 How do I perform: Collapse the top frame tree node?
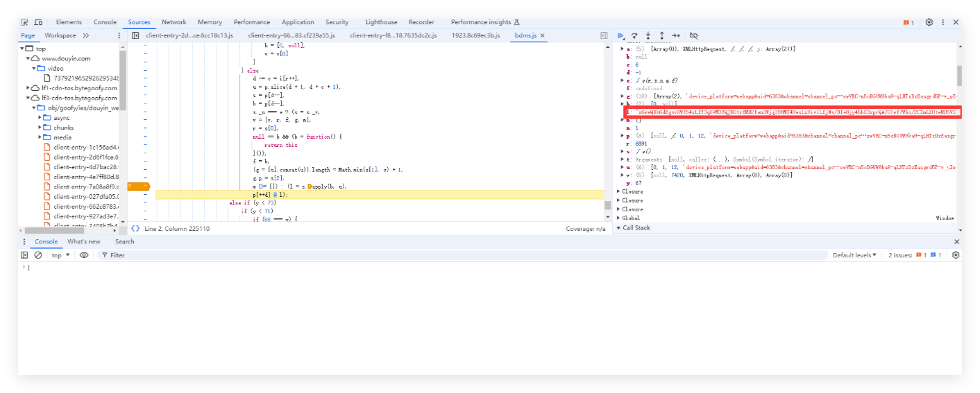pos(23,49)
